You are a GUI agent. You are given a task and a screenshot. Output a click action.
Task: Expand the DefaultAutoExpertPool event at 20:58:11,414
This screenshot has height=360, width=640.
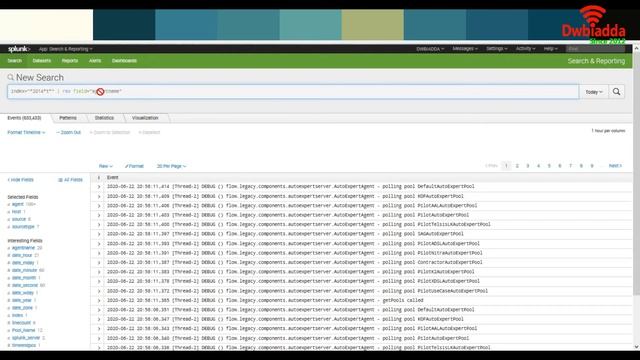point(99,187)
